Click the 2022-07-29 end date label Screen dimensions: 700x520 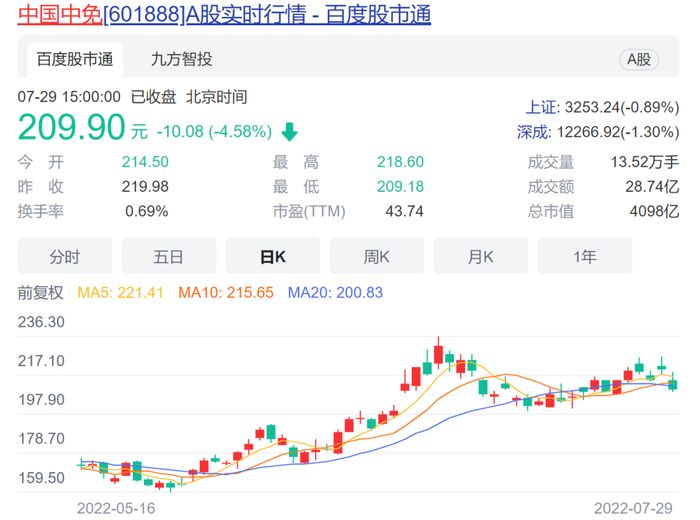(633, 508)
